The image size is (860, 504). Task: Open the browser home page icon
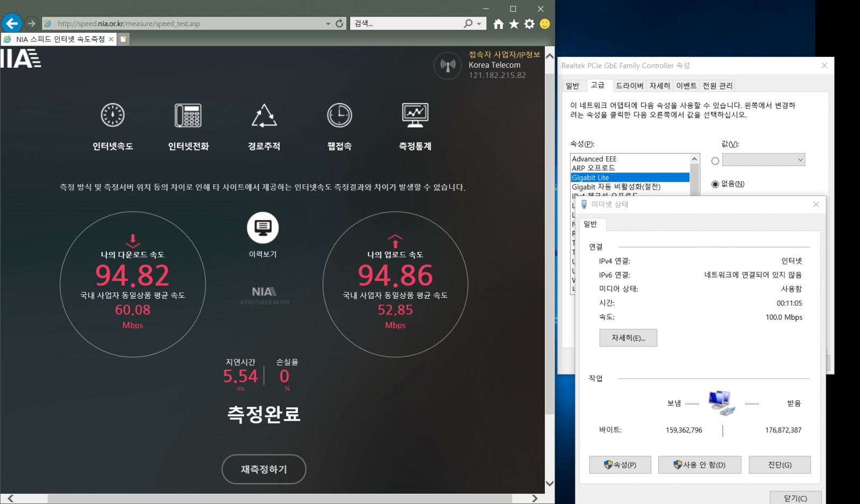pos(499,24)
